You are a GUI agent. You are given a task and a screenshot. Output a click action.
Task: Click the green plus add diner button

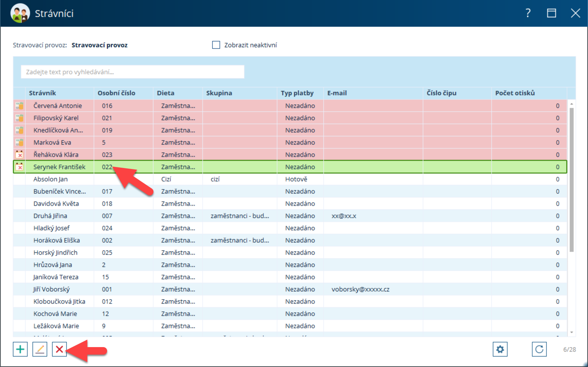pos(20,349)
